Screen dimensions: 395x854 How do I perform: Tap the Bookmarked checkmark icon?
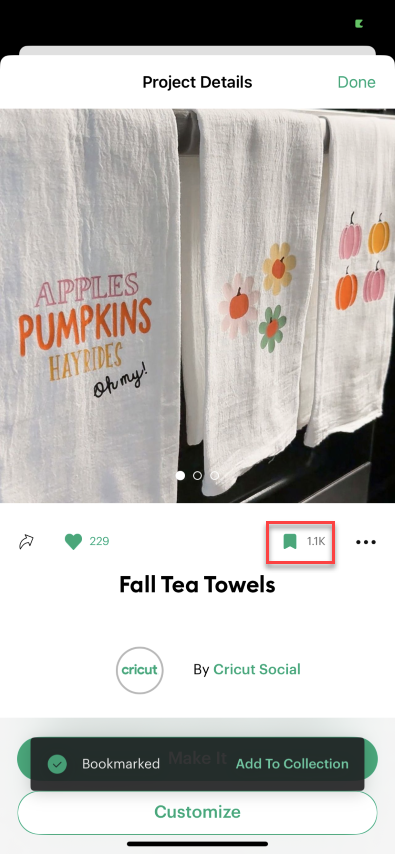tap(57, 764)
